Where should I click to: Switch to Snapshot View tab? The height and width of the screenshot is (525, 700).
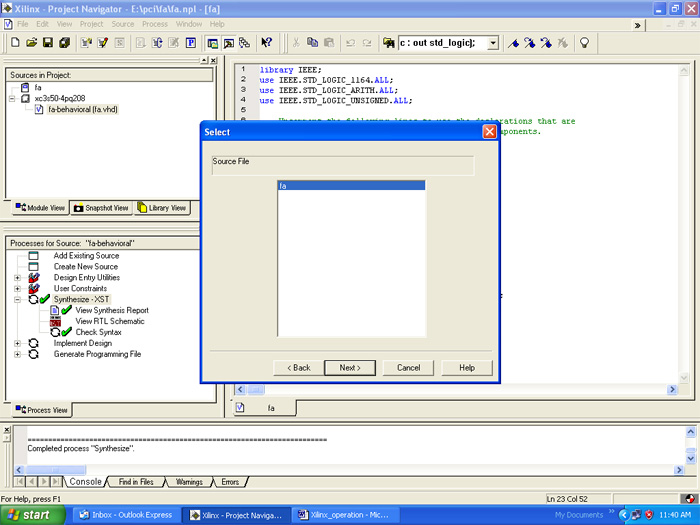pyautogui.click(x=101, y=208)
